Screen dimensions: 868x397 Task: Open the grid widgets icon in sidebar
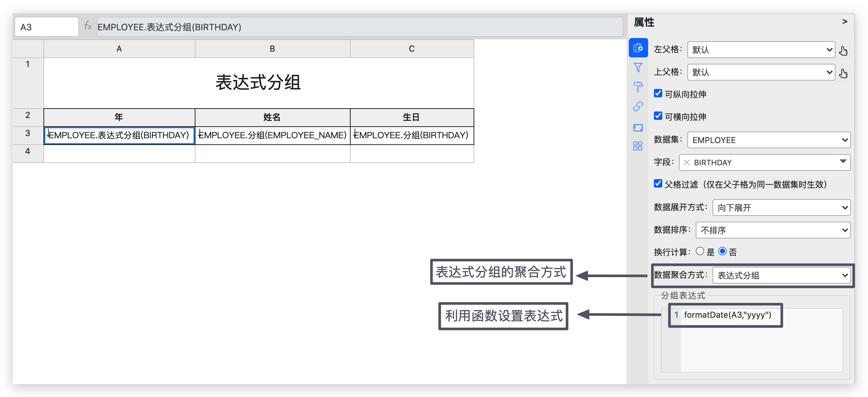coord(638,146)
